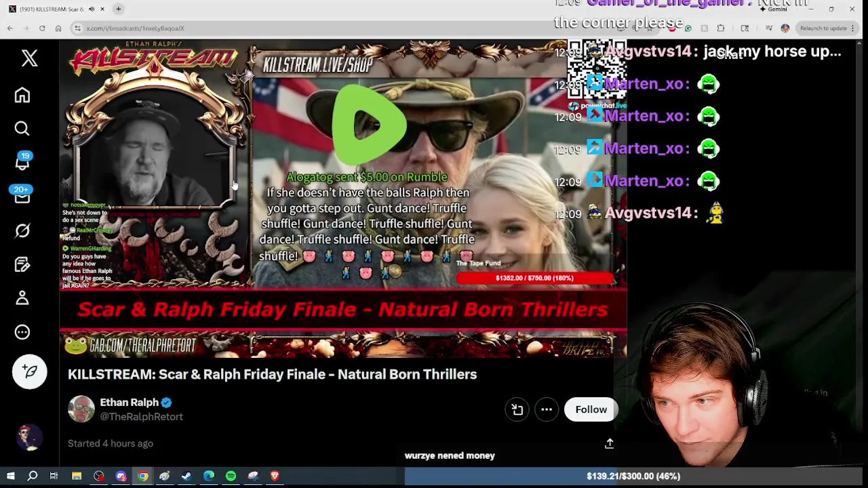Reload the current page
The height and width of the screenshot is (488, 868).
click(x=42, y=28)
